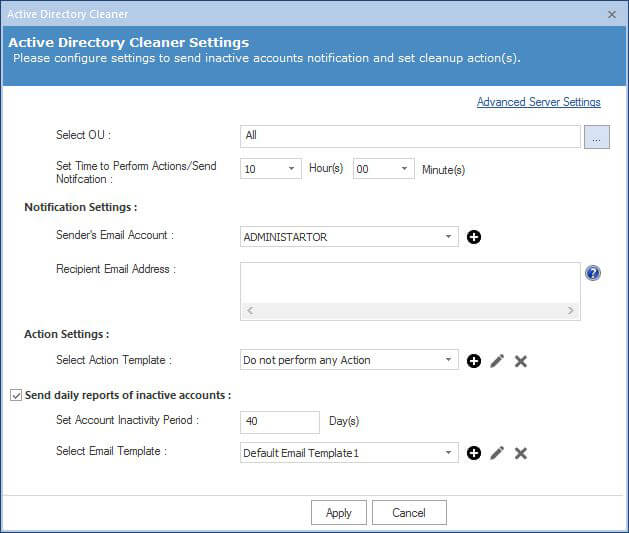Click the Action Settings heading

pos(67,334)
